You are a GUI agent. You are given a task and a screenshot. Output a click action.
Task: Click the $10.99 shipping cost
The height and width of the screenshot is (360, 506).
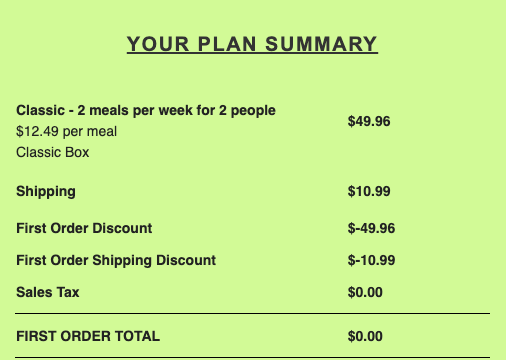(x=369, y=191)
